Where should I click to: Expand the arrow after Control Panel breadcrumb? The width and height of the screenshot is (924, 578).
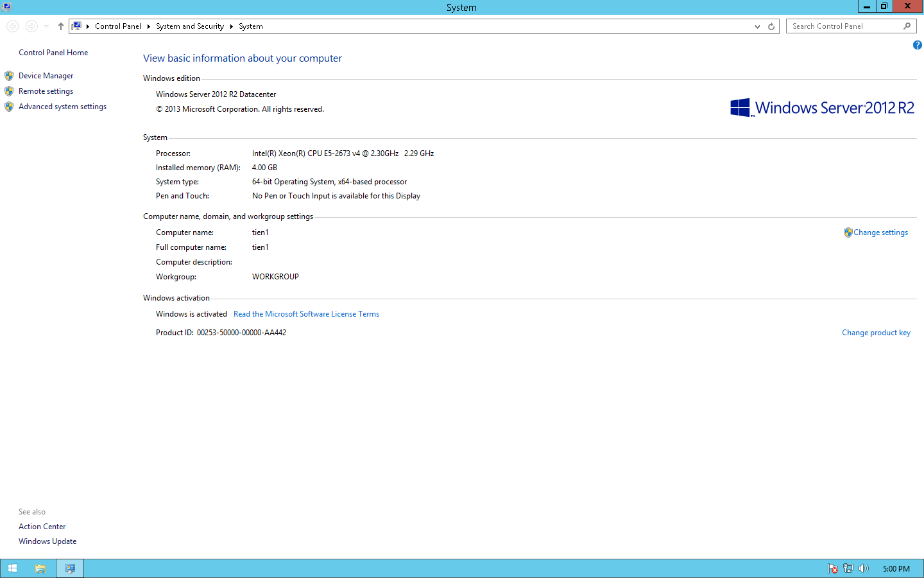(x=148, y=26)
